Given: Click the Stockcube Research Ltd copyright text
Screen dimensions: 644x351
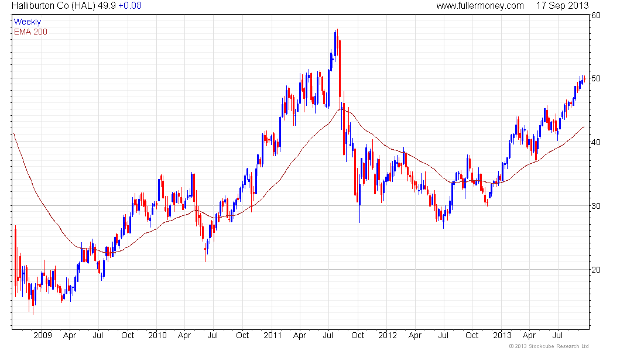Looking at the screenshot, I should (x=549, y=346).
